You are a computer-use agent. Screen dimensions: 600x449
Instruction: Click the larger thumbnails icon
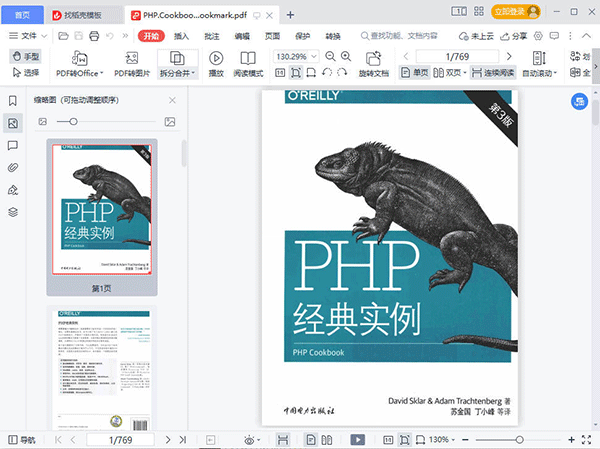[x=170, y=122]
